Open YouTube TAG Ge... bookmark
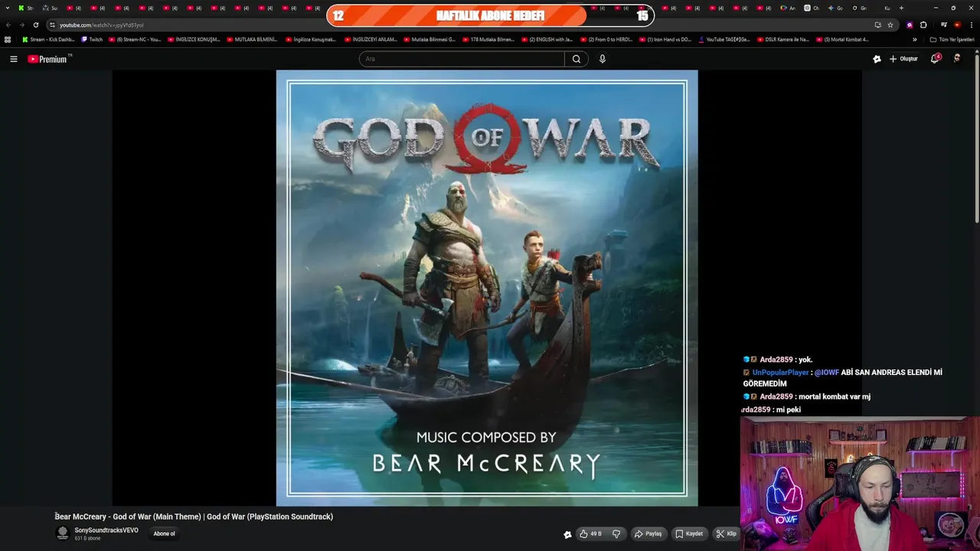980x551 pixels. [x=724, y=39]
